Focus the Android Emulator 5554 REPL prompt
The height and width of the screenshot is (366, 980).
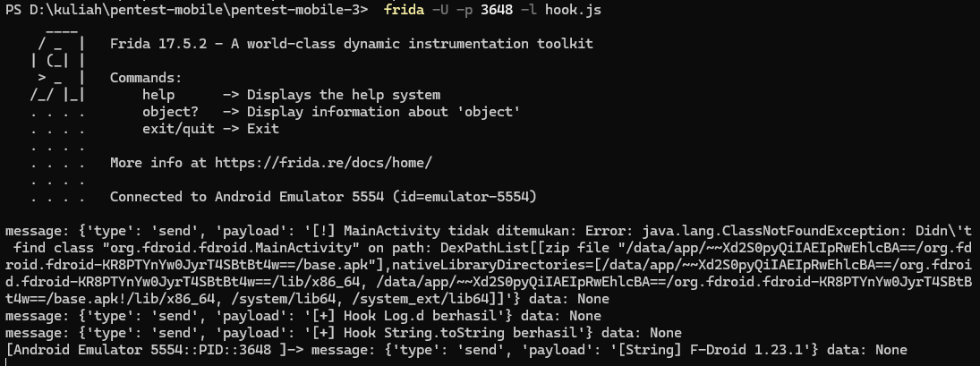[x=122, y=349]
